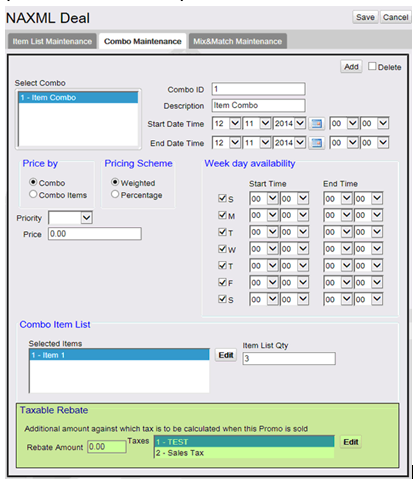Open the End Date month dropdown showing 12
The height and width of the screenshot is (482, 413).
coord(226,143)
